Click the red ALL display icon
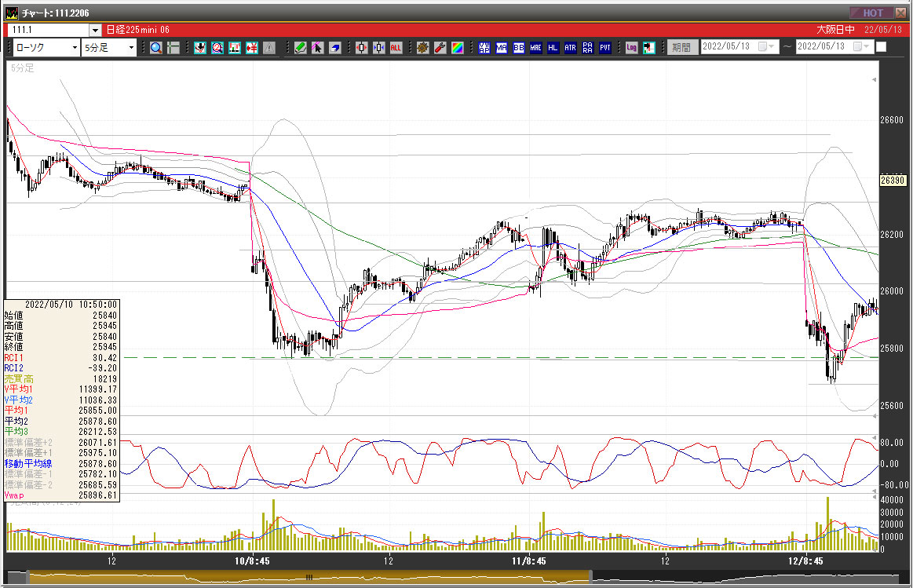 pos(396,48)
